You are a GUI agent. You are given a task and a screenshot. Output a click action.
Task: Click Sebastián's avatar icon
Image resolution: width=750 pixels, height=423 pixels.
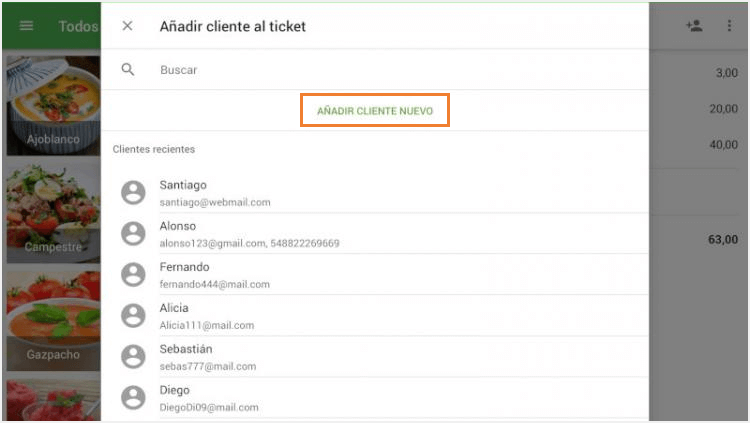click(x=133, y=357)
